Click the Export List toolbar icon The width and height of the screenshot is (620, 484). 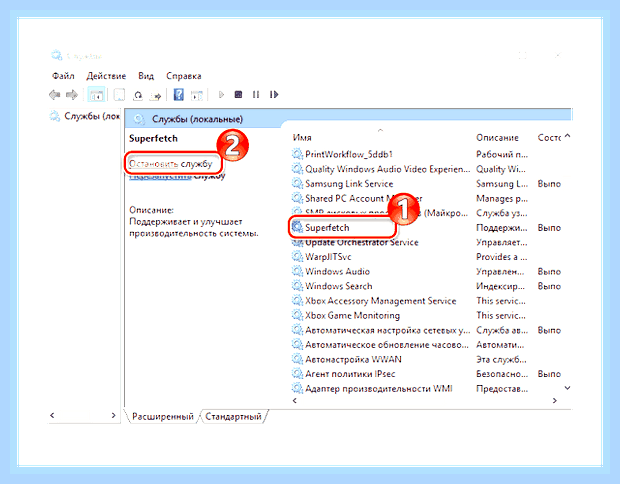[x=157, y=95]
